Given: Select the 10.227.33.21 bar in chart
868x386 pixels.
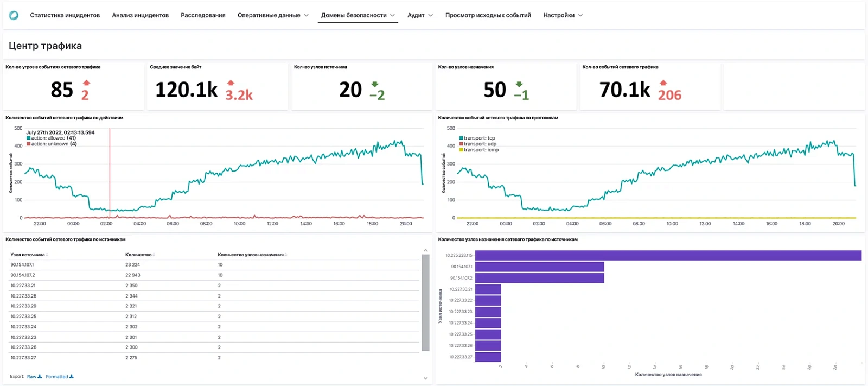Looking at the screenshot, I should click(x=488, y=289).
